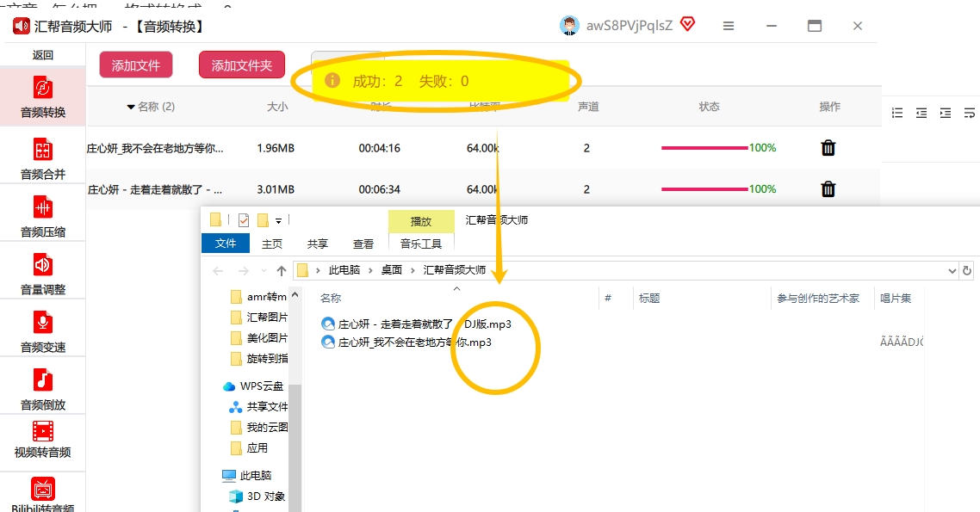Click the Explorer back arrow
The width and height of the screenshot is (980, 512).
pyautogui.click(x=218, y=271)
